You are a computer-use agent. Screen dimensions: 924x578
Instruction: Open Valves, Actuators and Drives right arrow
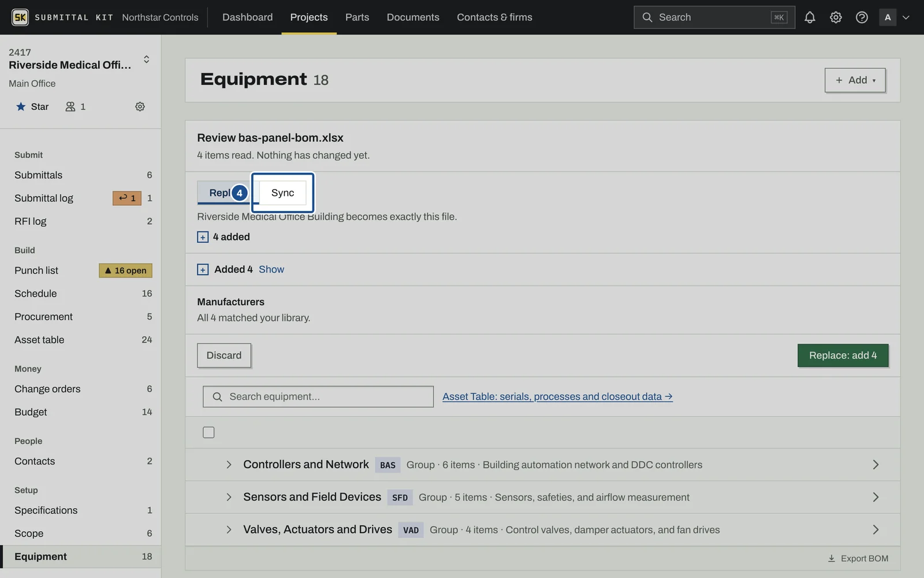click(875, 529)
